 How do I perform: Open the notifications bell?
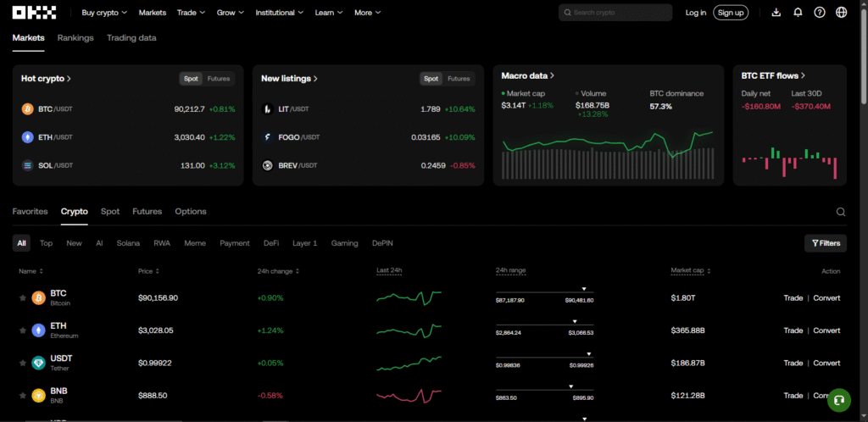point(798,13)
